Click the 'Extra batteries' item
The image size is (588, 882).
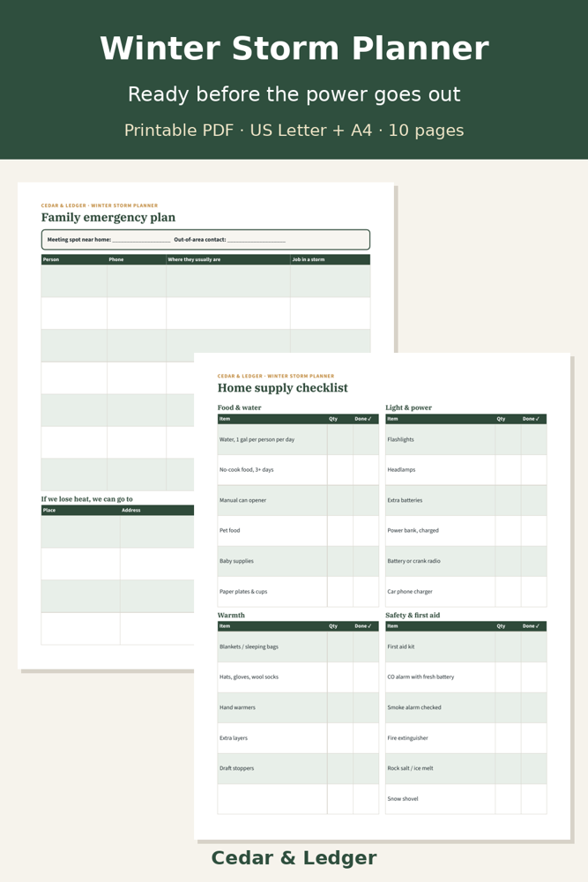coord(405,500)
